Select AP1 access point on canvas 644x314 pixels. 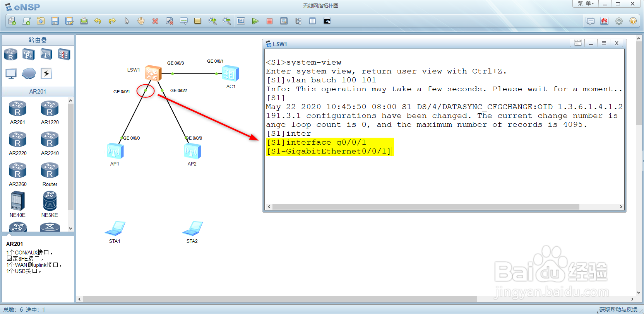point(115,151)
